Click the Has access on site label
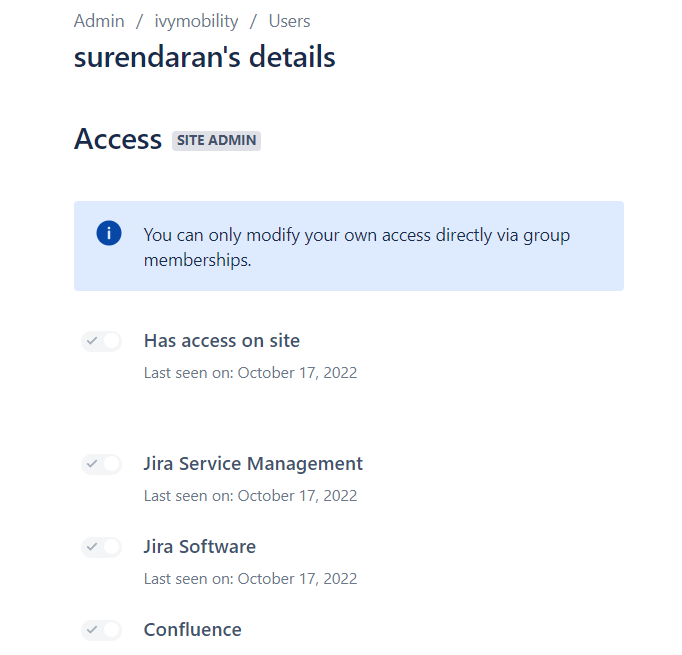 [222, 341]
